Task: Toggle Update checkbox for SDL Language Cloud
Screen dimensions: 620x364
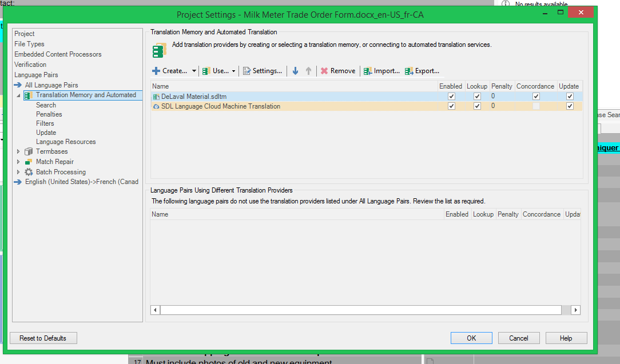Action: 570,106
